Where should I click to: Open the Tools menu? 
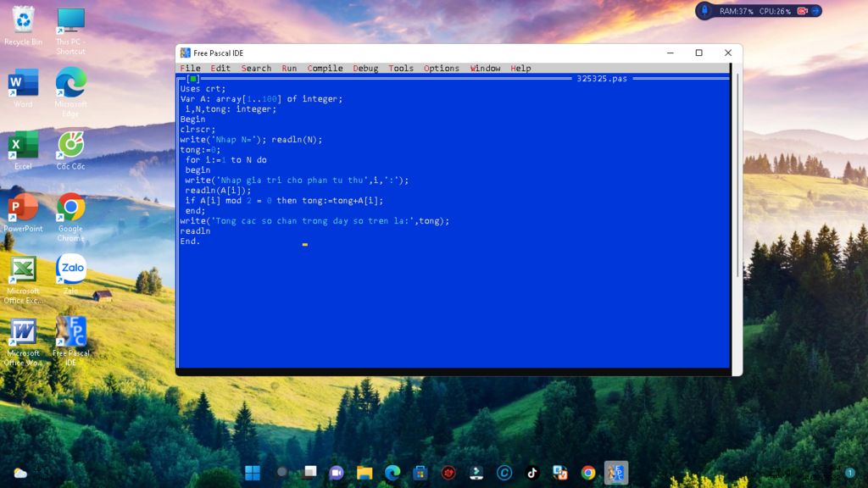coord(401,68)
